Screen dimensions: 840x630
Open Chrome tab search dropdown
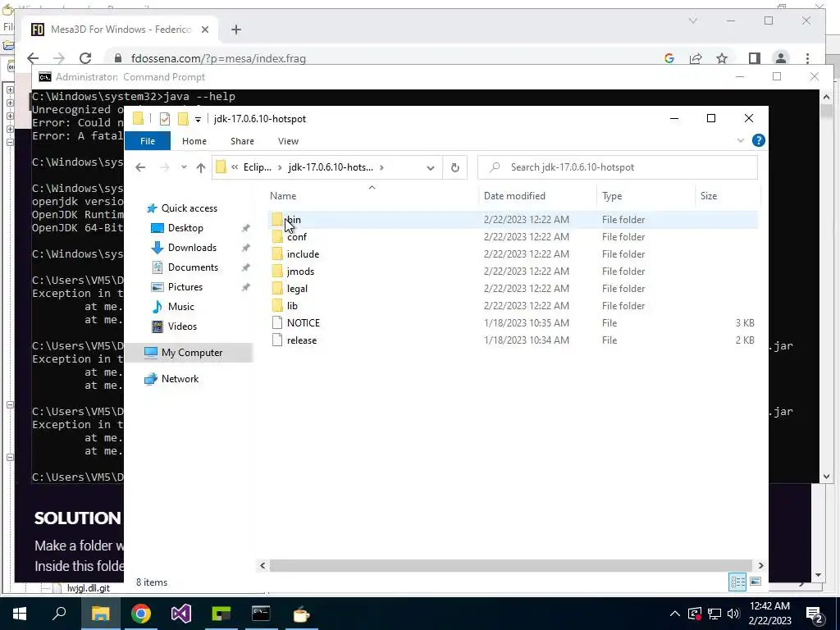point(692,21)
